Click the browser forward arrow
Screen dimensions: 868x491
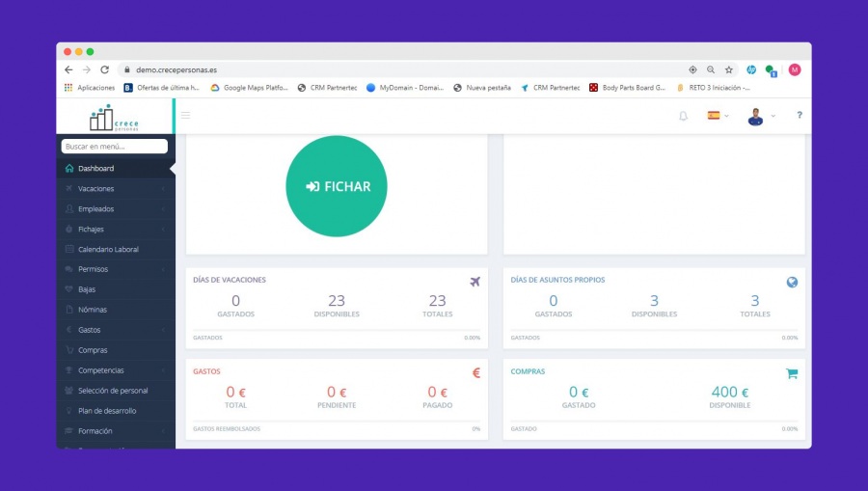click(x=87, y=69)
